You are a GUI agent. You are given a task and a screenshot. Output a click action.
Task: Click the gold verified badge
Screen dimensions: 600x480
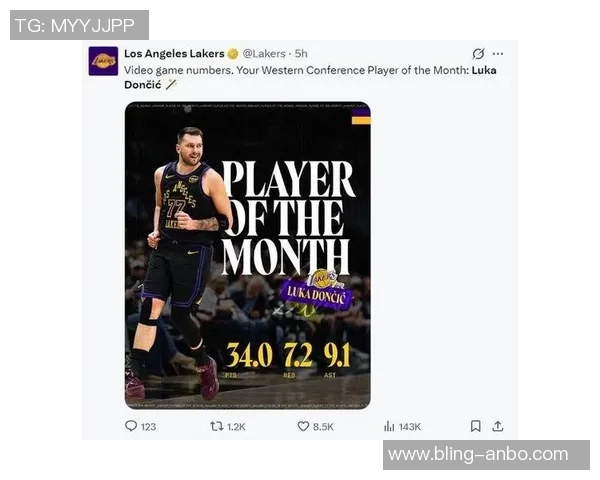point(233,54)
